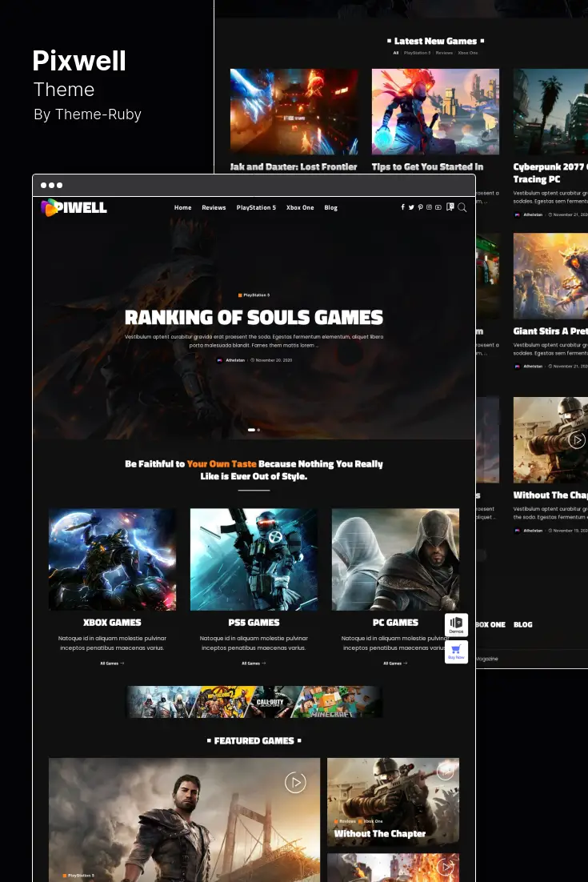This screenshot has height=882, width=588.
Task: Play the soldier video in back window
Action: [x=577, y=440]
